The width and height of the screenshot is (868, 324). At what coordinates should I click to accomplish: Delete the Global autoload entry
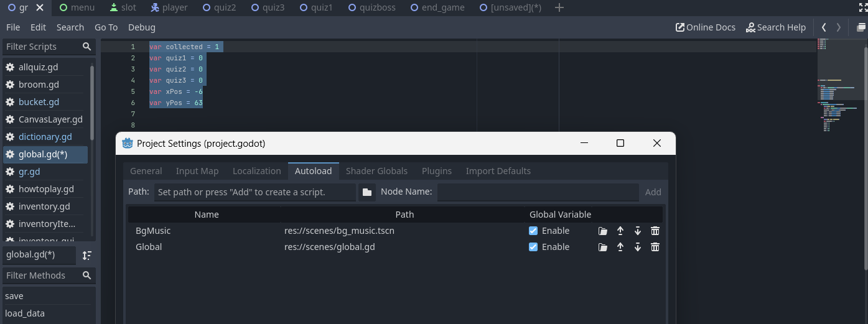click(655, 247)
